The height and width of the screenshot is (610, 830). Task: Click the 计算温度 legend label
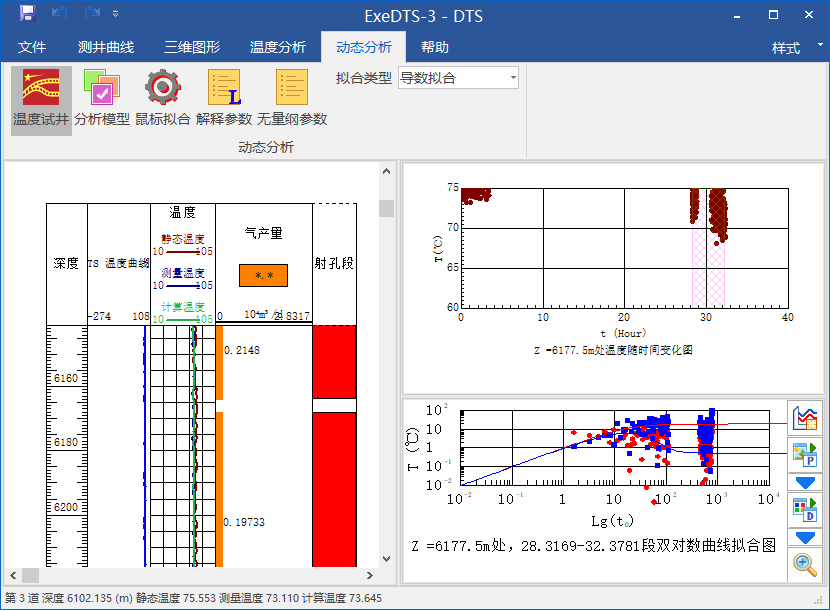click(x=183, y=307)
